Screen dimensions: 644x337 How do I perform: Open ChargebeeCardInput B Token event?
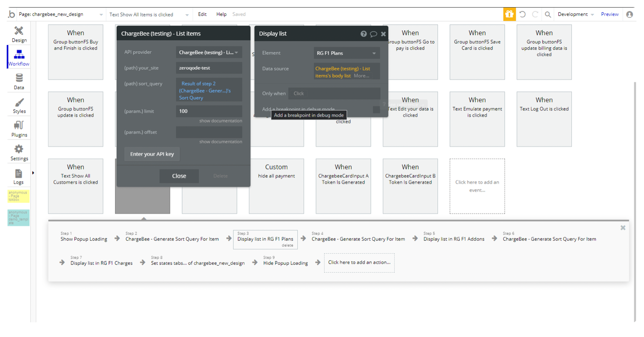tap(410, 186)
